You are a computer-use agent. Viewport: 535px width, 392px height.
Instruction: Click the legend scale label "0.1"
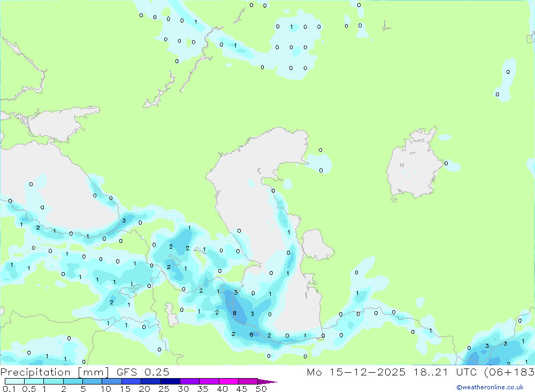tap(9, 389)
